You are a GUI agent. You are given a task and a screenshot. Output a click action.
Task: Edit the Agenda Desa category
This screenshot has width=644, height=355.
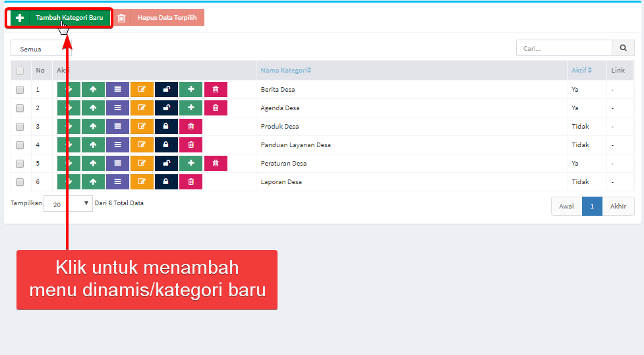point(142,108)
